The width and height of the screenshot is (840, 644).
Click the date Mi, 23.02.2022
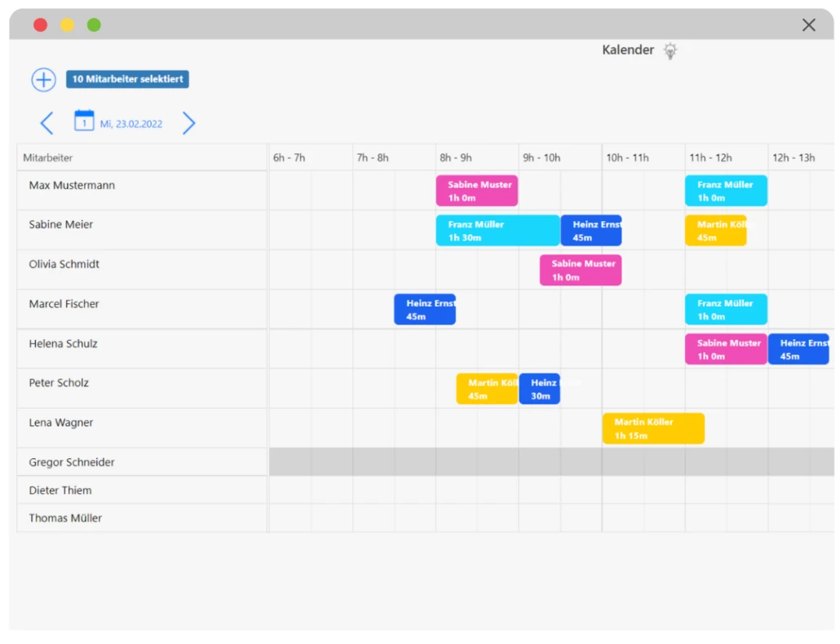[x=131, y=124]
